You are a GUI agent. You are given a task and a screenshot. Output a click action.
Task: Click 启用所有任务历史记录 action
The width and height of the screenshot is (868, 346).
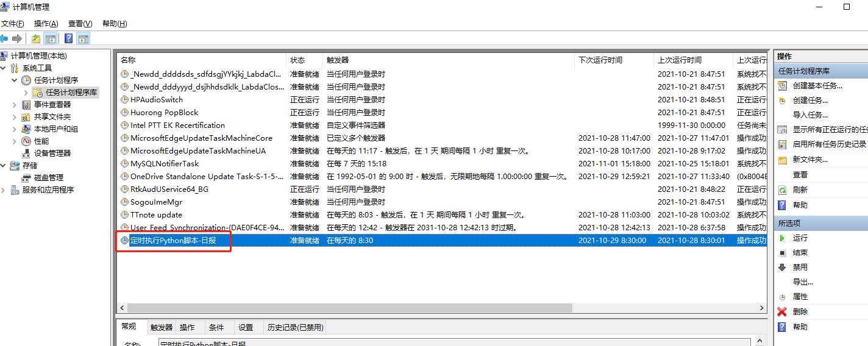click(829, 144)
